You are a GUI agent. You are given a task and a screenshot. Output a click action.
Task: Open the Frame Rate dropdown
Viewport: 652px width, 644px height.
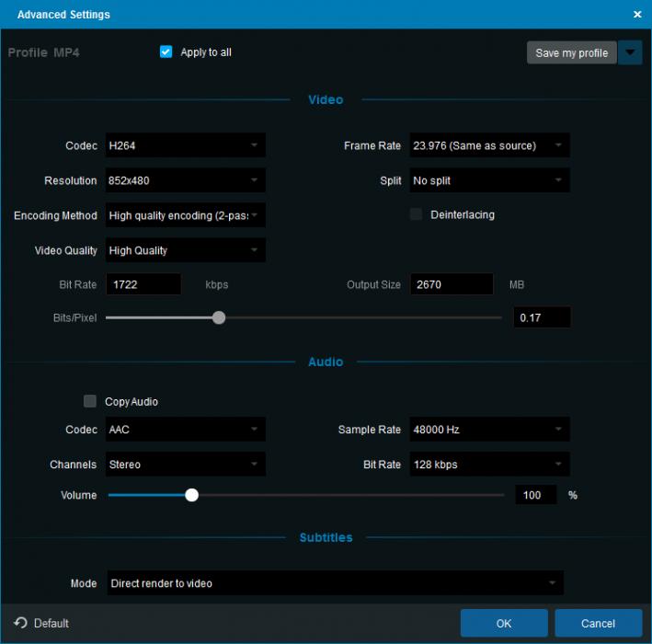click(488, 145)
